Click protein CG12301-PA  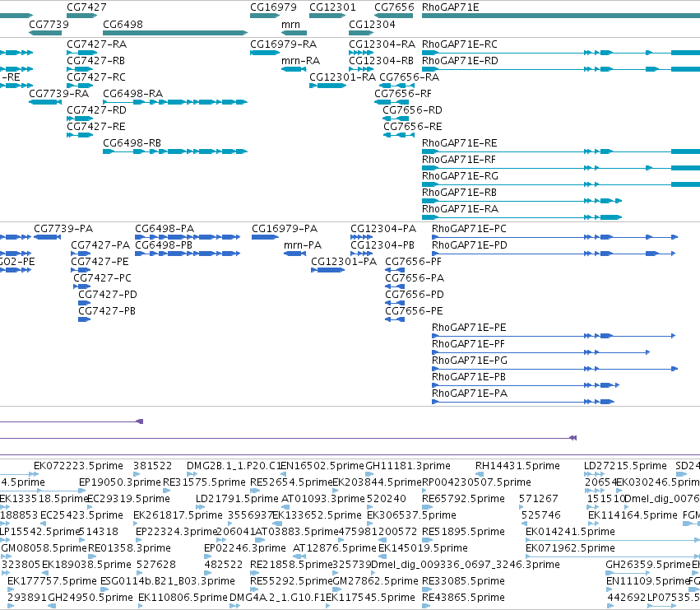(x=327, y=270)
